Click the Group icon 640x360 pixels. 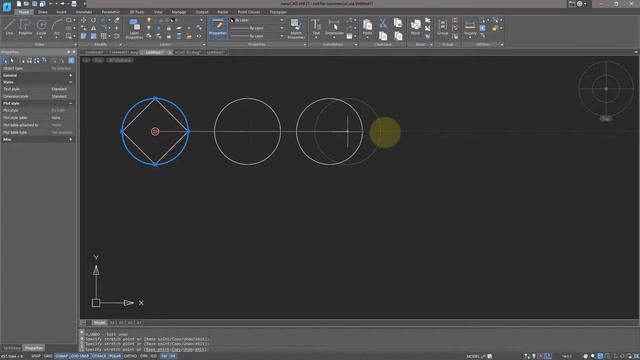tap(442, 27)
